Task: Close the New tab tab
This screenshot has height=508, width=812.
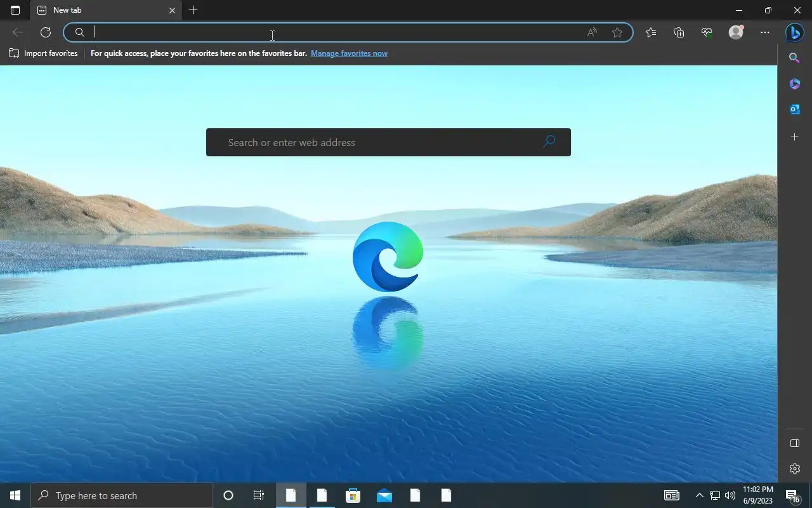Action: tap(172, 10)
